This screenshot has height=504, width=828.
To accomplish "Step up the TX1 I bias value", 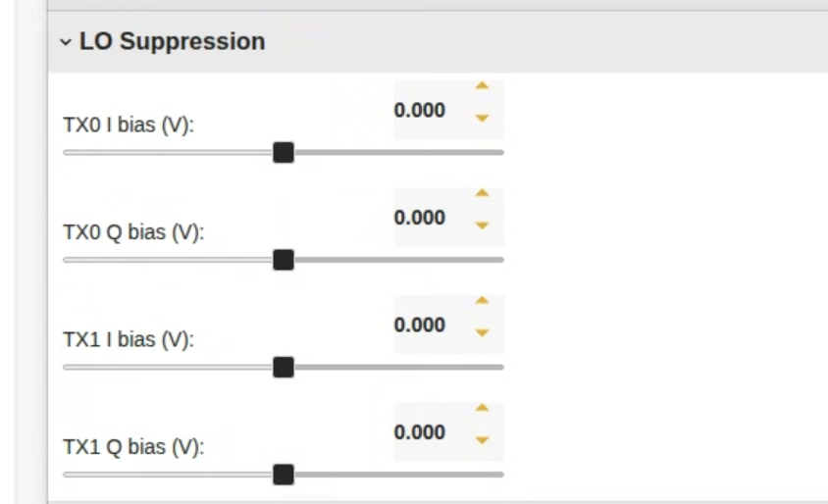I will (x=481, y=301).
